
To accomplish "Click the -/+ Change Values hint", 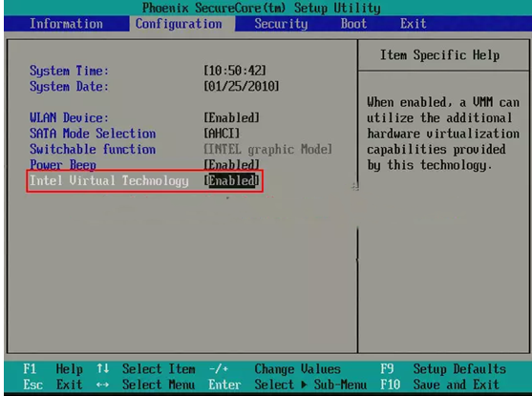I will pyautogui.click(x=274, y=369).
